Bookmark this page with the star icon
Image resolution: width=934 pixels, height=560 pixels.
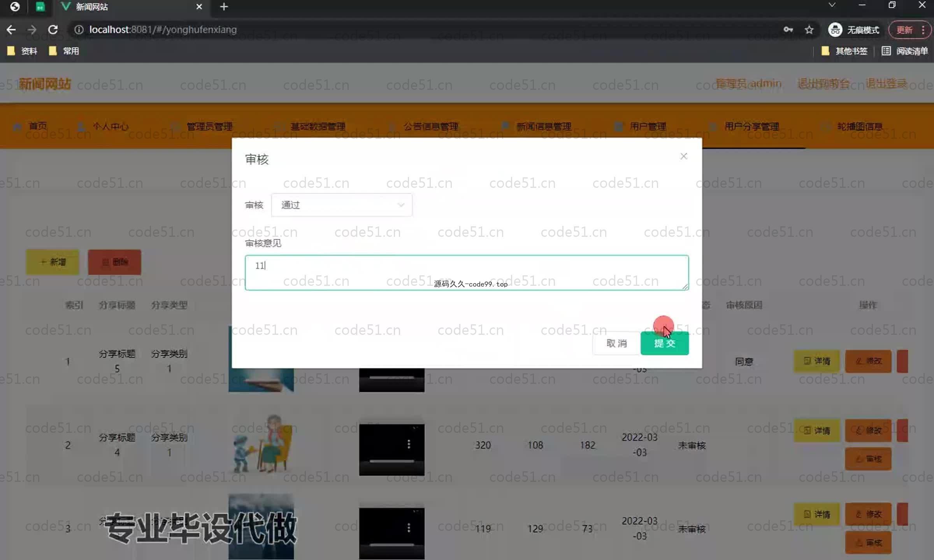[x=809, y=30]
